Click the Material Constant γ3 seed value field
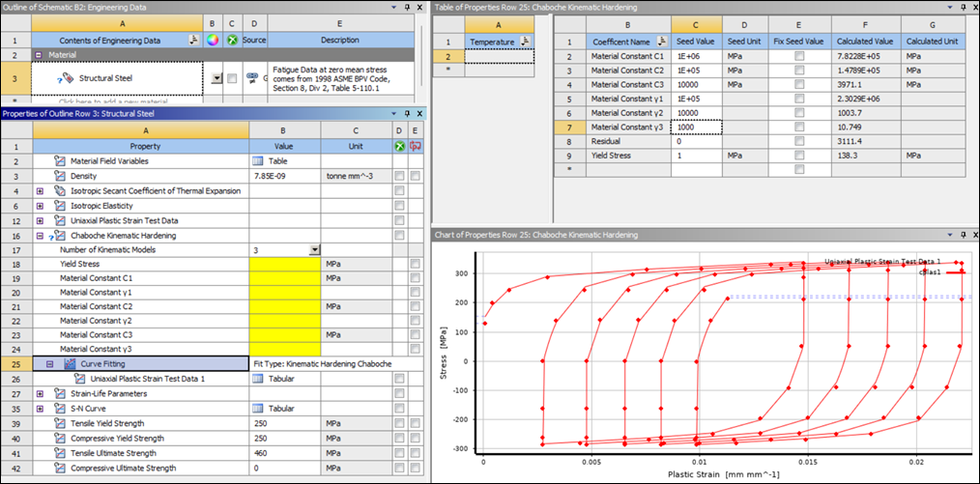Image resolution: width=980 pixels, height=484 pixels. pos(697,127)
